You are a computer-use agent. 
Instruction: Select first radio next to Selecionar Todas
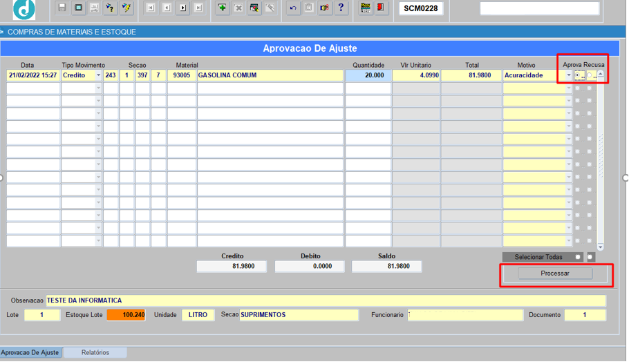click(x=578, y=257)
